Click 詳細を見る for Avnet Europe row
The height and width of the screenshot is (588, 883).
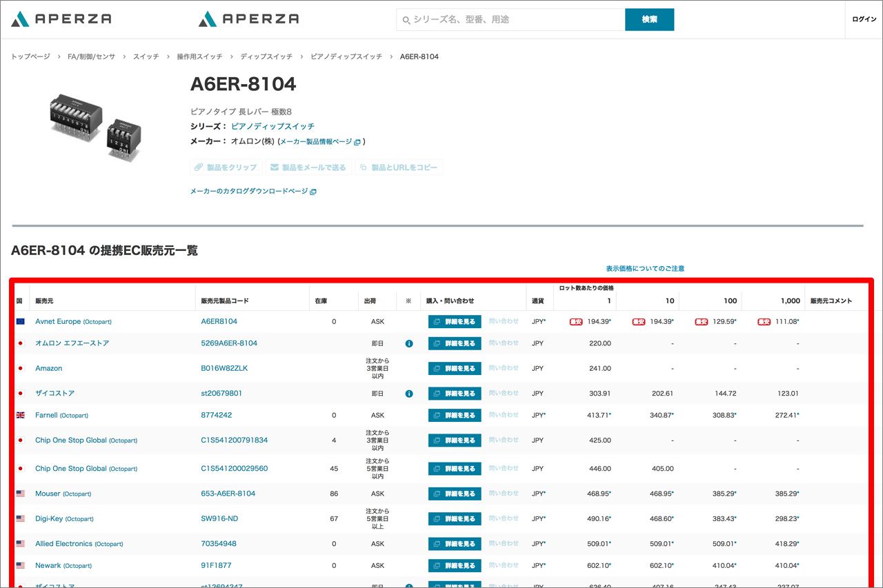[x=455, y=321]
